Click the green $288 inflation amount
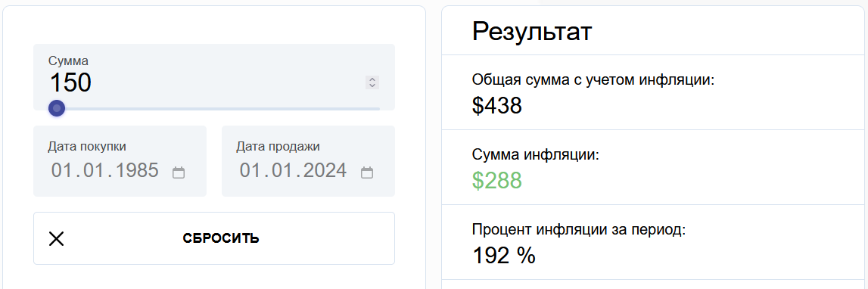Viewport: 868px width, 289px height. tap(497, 181)
